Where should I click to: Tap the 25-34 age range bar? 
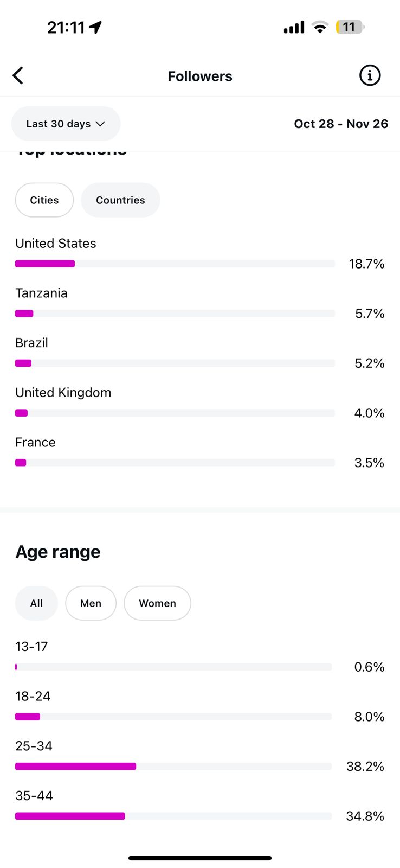[173, 767]
